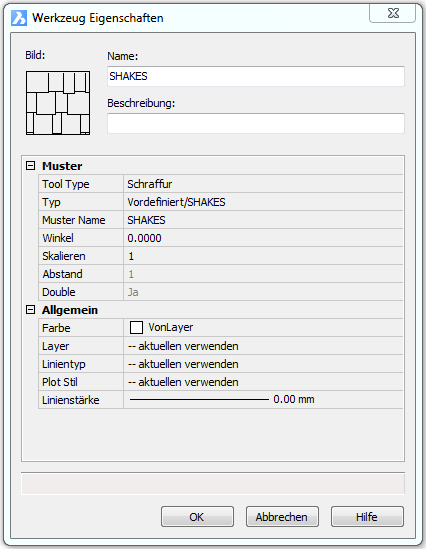Click the SHAKES hatch pattern preview image

(58, 103)
